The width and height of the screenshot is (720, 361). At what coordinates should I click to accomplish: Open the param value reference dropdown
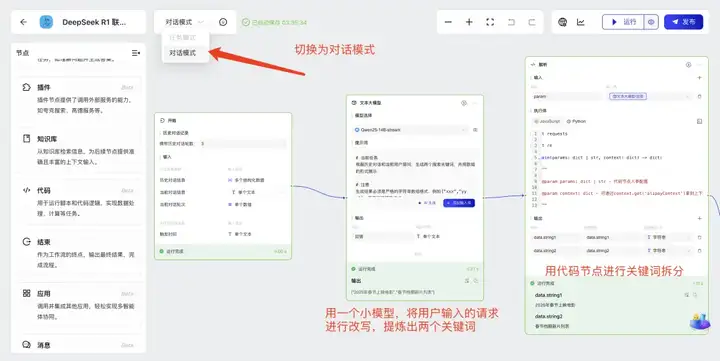click(648, 96)
